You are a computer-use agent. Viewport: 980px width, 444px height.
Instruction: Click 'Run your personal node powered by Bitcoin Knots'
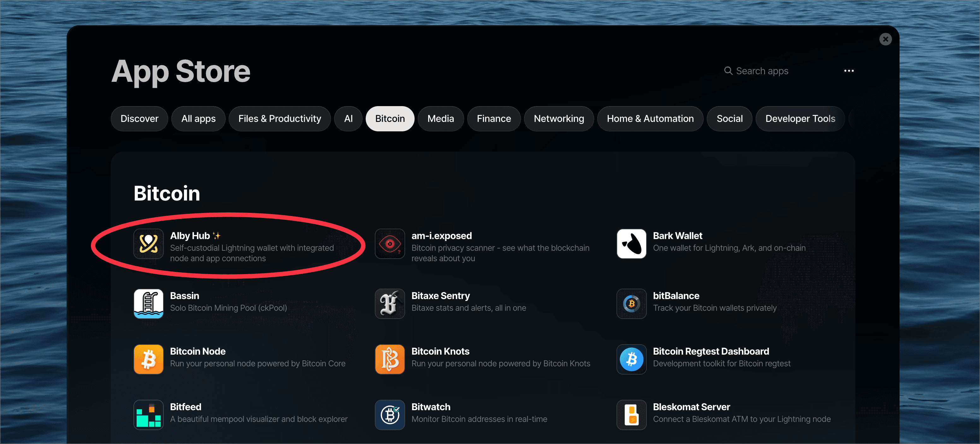[501, 363]
